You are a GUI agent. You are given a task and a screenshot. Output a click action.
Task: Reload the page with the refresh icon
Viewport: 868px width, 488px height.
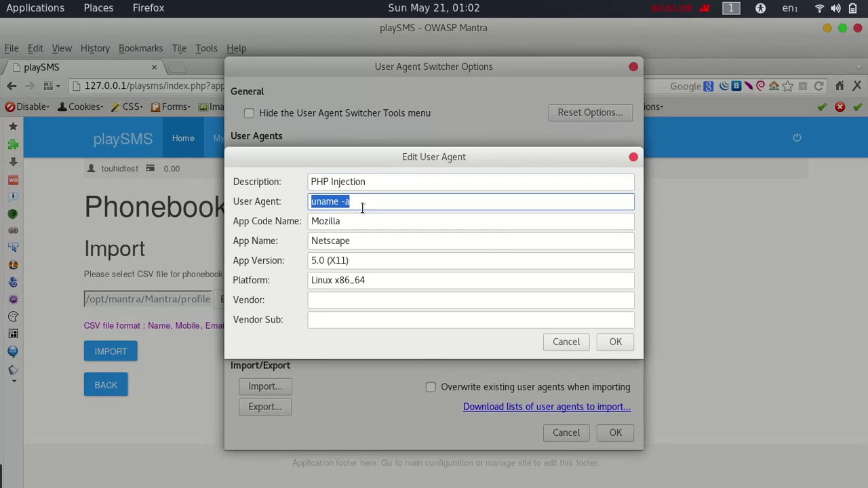tap(818, 86)
